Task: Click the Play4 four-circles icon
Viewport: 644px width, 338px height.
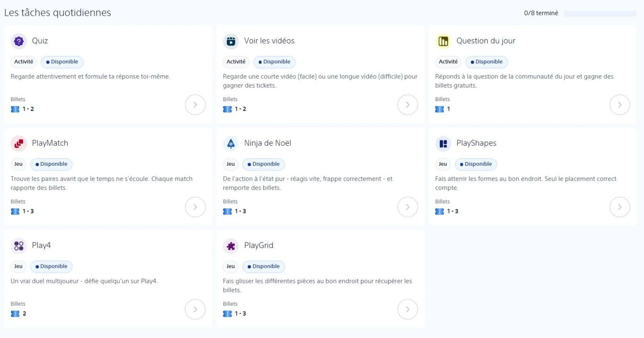Action: click(19, 246)
